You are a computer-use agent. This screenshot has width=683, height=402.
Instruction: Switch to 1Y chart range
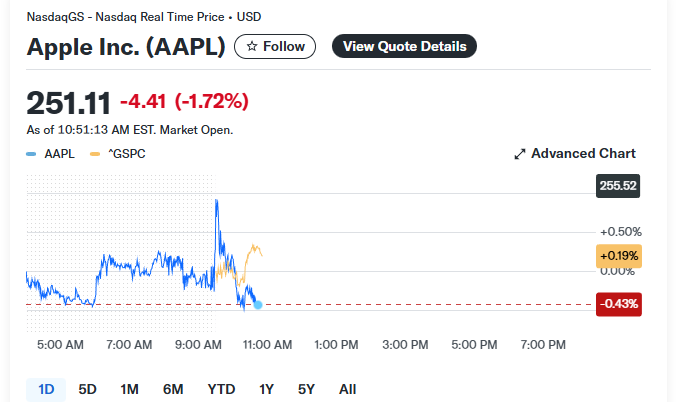(x=266, y=389)
